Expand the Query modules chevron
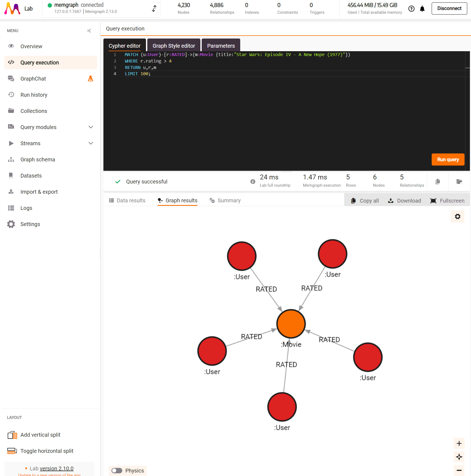This screenshot has height=476, width=471. [x=91, y=127]
